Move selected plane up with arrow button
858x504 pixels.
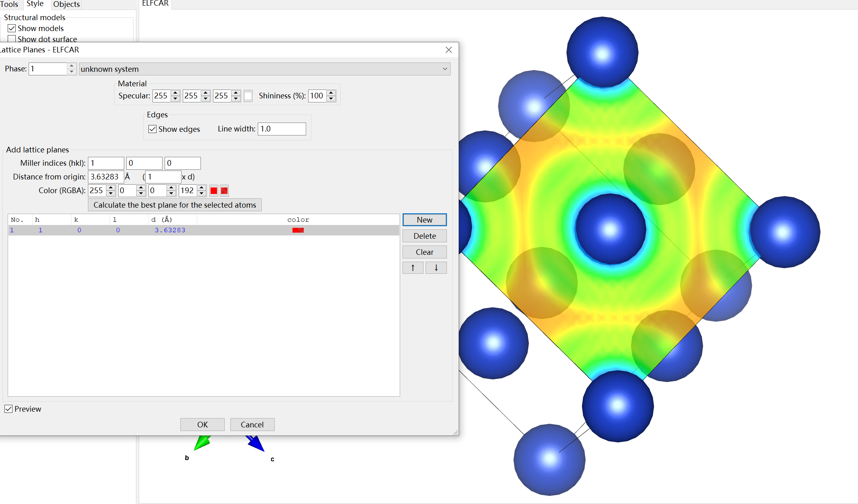[413, 268]
